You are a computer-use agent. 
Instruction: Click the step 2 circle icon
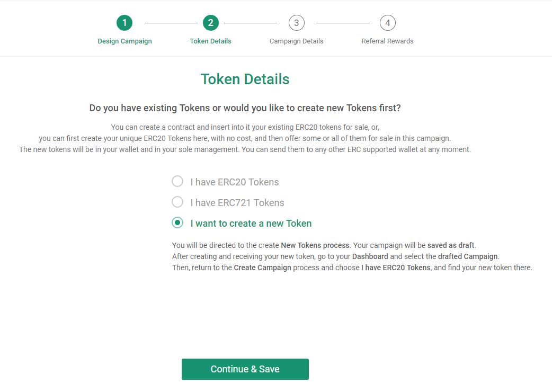click(210, 23)
